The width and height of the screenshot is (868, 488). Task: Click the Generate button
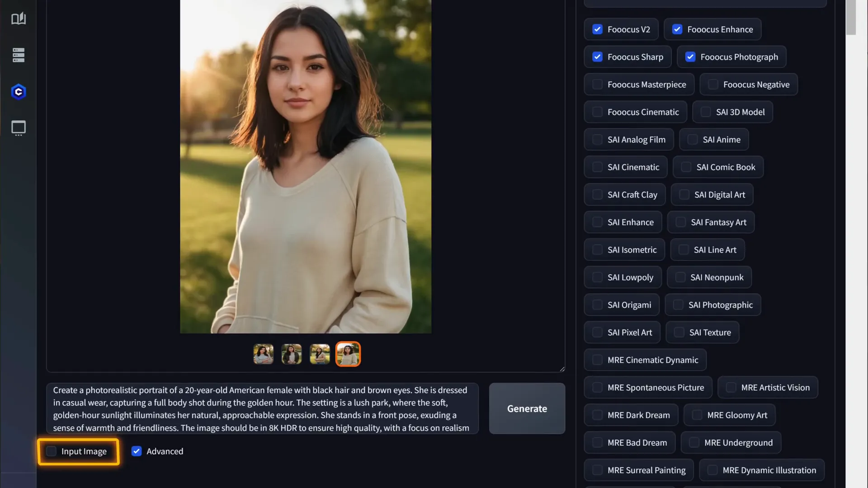pos(527,408)
